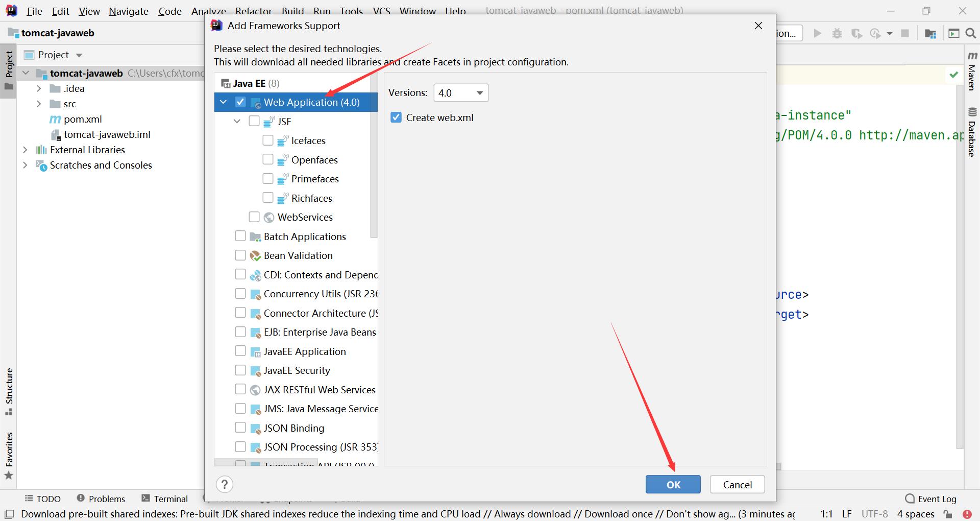The image size is (980, 521).
Task: Click the Run Anything icon
Action: point(953,33)
